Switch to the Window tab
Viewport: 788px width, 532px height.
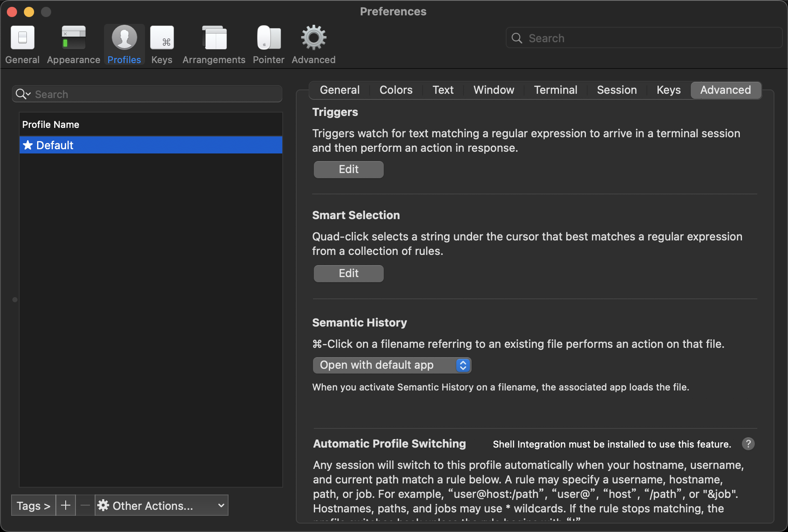coord(494,90)
